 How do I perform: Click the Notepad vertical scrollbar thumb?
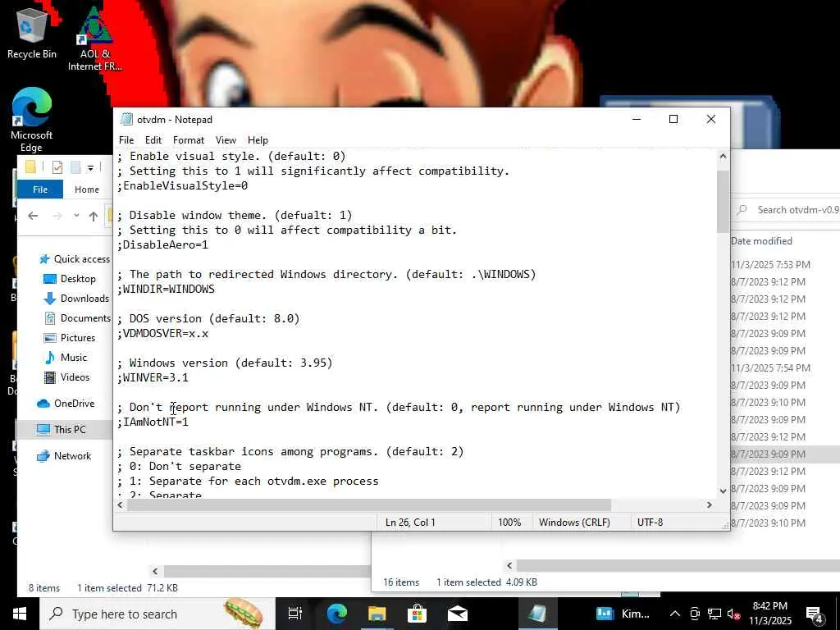(723, 201)
